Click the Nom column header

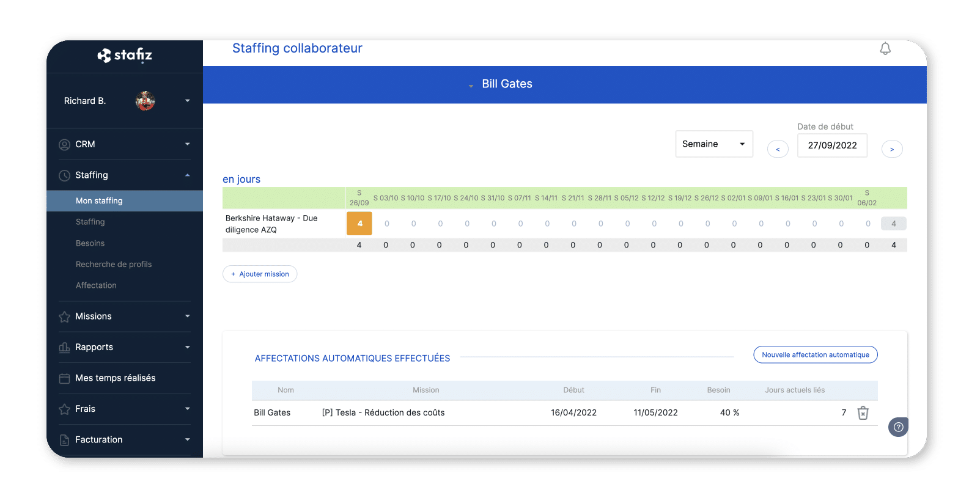(x=286, y=390)
